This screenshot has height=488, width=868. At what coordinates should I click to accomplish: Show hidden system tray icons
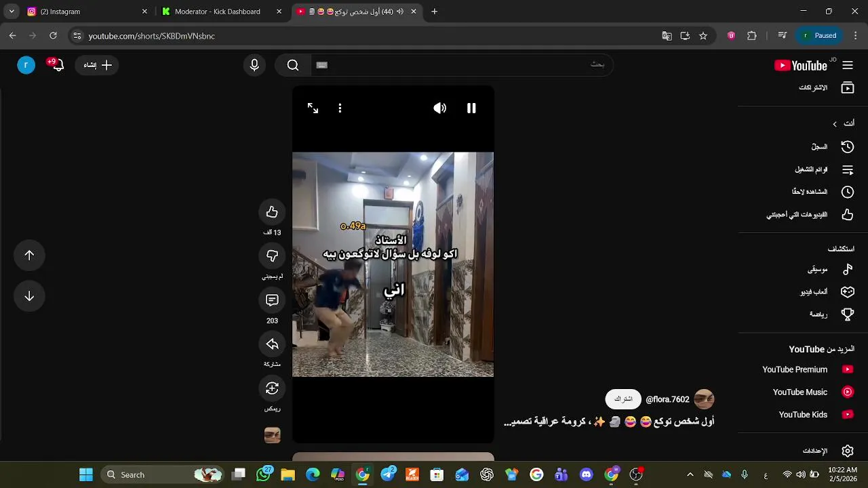point(690,474)
